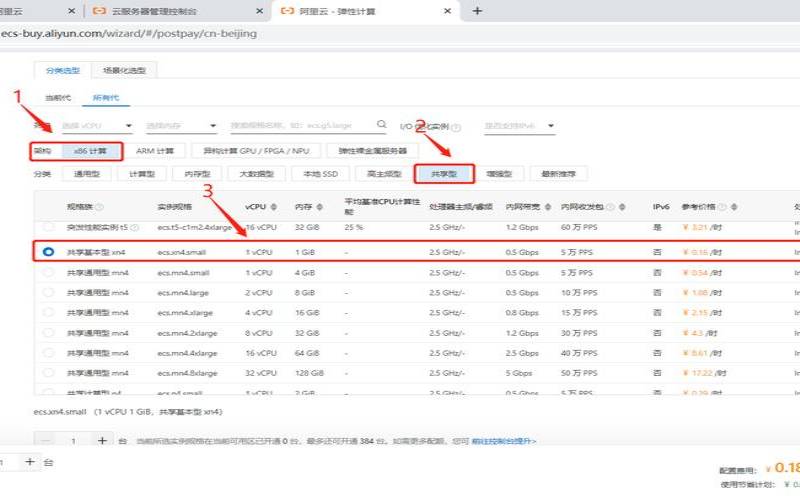Select radio for ecs.t5-c1m2.4xlarge row
The image size is (800, 500).
point(48,227)
